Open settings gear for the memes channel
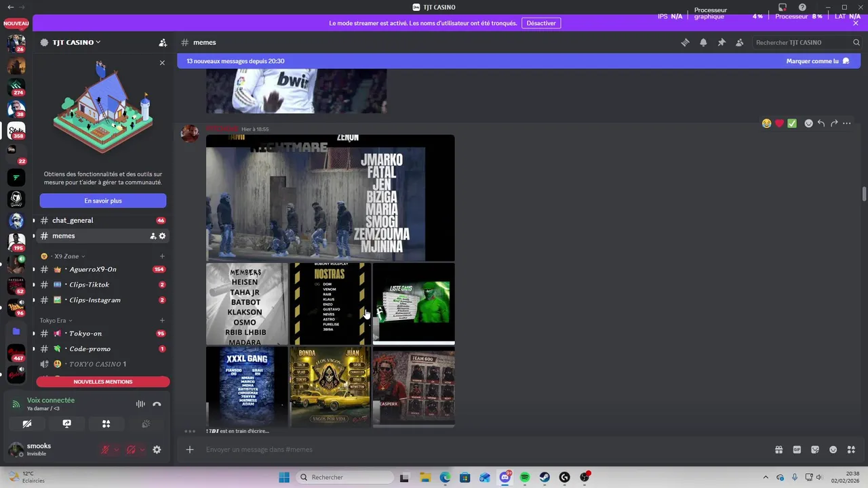Screen dimensions: 868x488 coord(162,236)
